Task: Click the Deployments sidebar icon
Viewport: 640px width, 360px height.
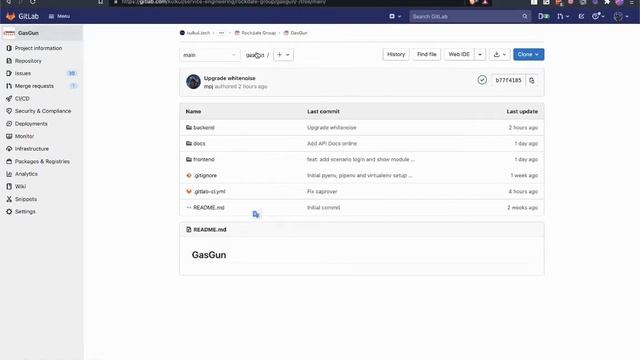Action: [x=9, y=124]
